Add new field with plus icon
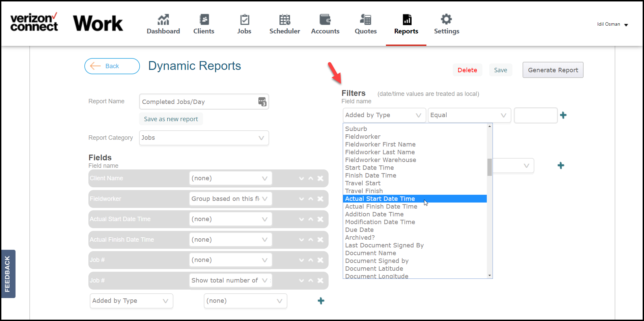This screenshot has width=644, height=321. [x=321, y=301]
